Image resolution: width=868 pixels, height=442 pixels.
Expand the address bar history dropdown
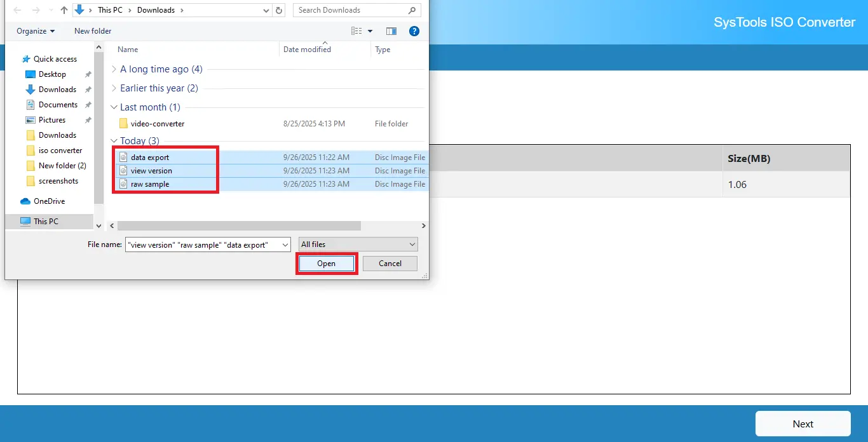pos(266,10)
